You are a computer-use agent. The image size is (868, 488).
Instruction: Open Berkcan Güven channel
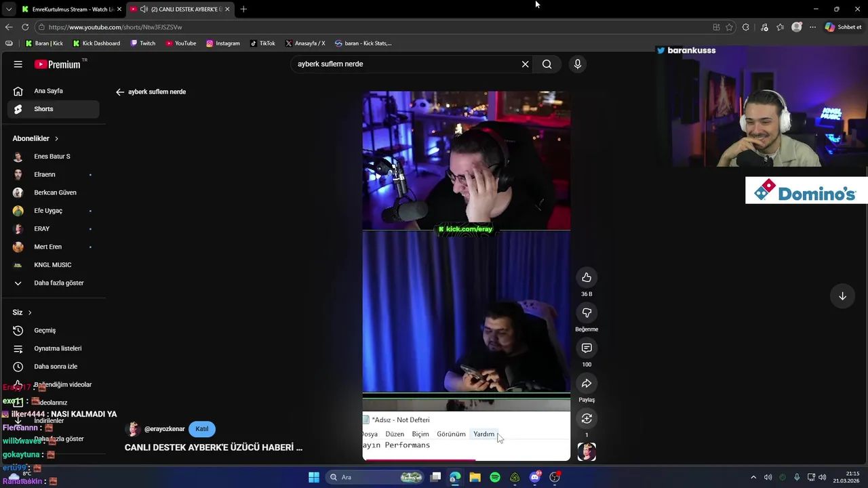point(53,192)
